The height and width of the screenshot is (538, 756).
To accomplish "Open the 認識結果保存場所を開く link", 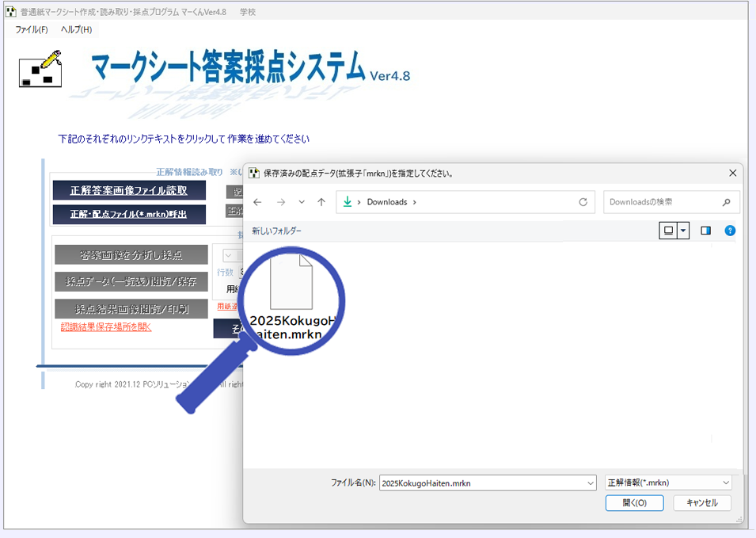I will coord(106,326).
